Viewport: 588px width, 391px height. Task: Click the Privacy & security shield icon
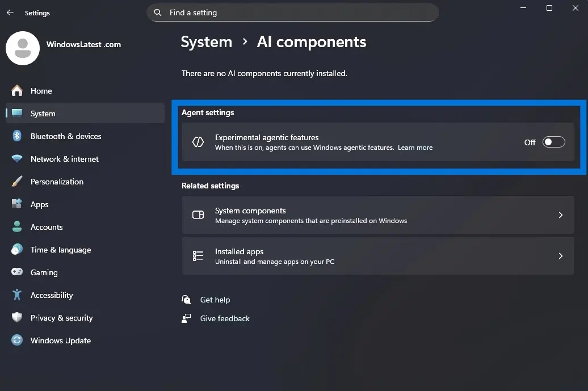(x=17, y=318)
